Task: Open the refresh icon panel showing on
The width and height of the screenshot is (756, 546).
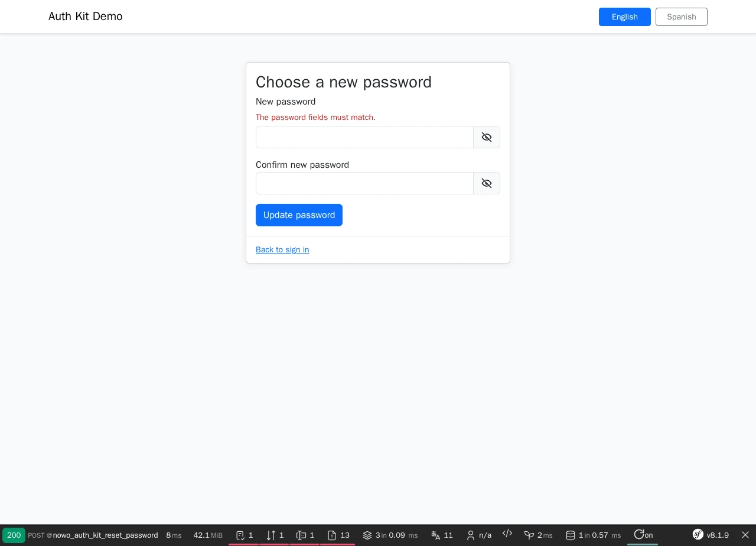Action: click(x=643, y=535)
